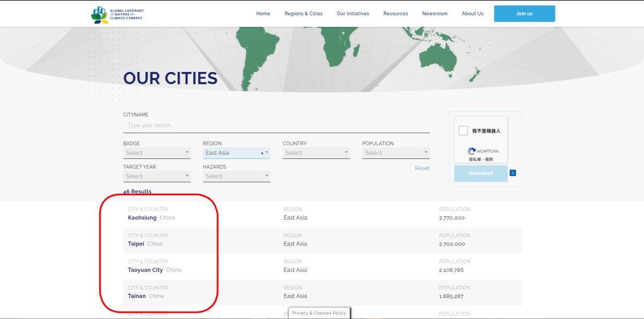The width and height of the screenshot is (644, 319).
Task: Click the info icon beside Download
Action: (x=513, y=173)
